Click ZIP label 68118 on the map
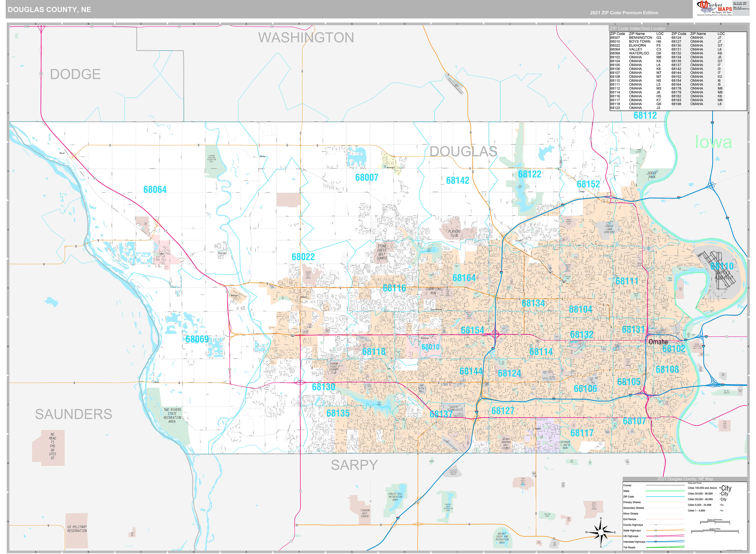Viewport: 756px width, 554px height. (374, 352)
